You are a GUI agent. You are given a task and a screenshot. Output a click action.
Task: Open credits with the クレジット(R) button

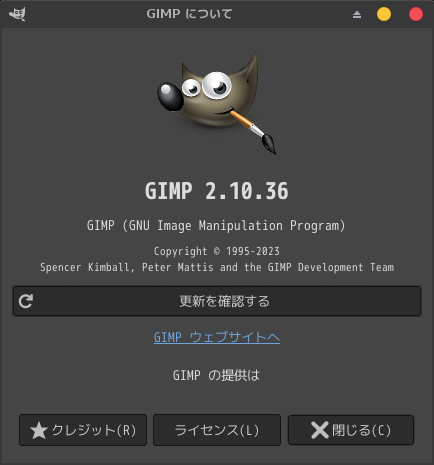tap(83, 430)
